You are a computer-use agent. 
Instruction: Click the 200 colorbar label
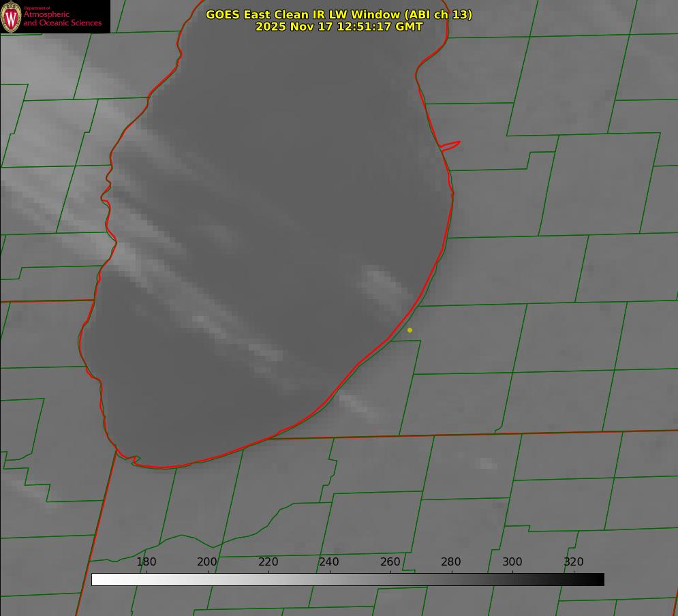207,561
